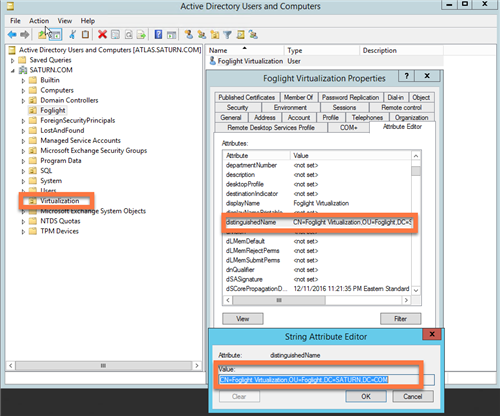The image size is (500, 416).
Task: Click the Up One Level folder icon
Action: (42, 34)
